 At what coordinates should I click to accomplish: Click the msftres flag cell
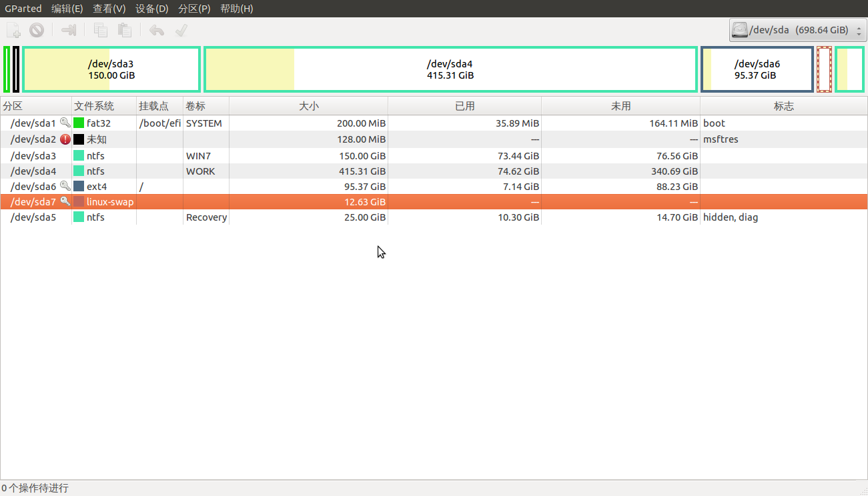click(x=721, y=139)
